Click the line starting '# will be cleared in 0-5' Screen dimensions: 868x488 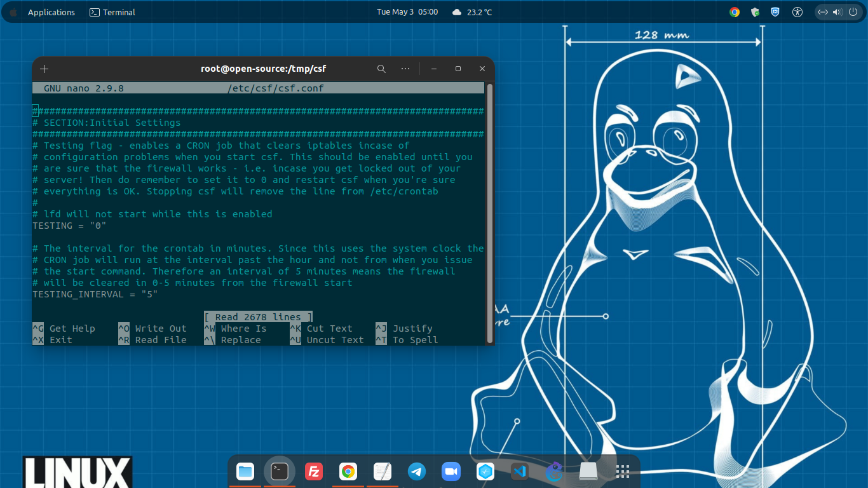point(192,283)
